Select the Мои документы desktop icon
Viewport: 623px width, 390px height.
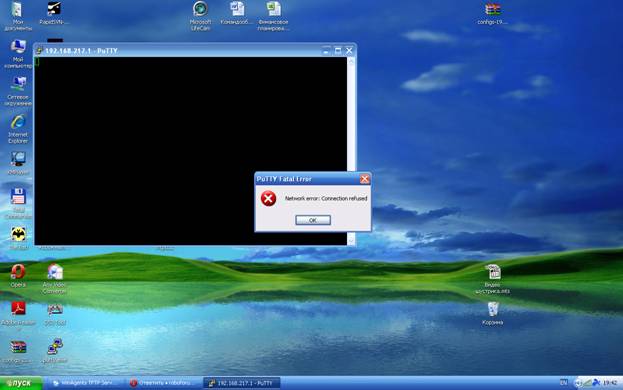pos(17,16)
